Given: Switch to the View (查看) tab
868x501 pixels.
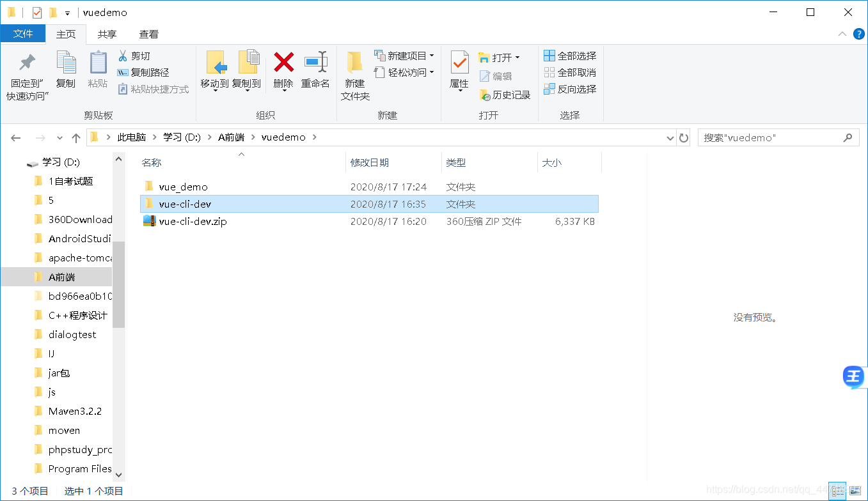Looking at the screenshot, I should pyautogui.click(x=149, y=34).
